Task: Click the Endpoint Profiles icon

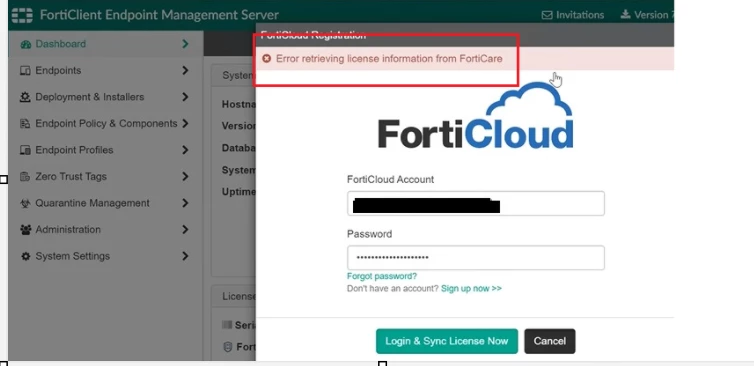Action: coord(25,150)
